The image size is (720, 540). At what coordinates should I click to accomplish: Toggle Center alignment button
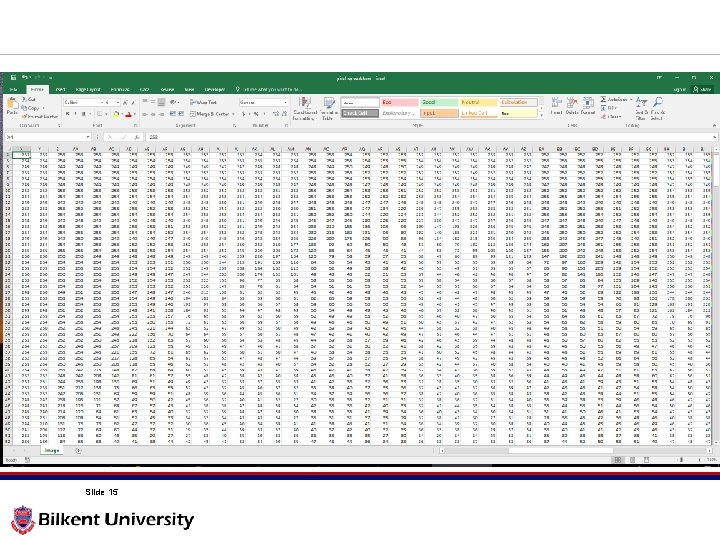point(153,114)
